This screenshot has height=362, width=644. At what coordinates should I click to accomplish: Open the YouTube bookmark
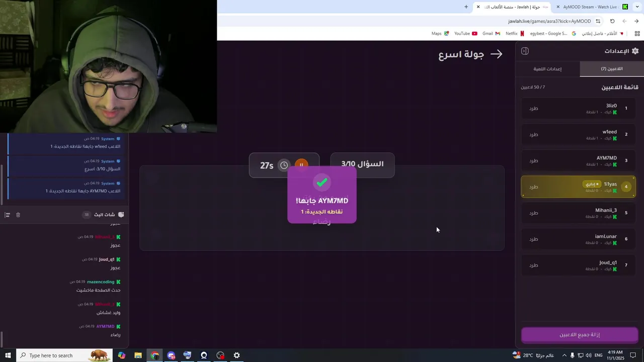pos(465,34)
